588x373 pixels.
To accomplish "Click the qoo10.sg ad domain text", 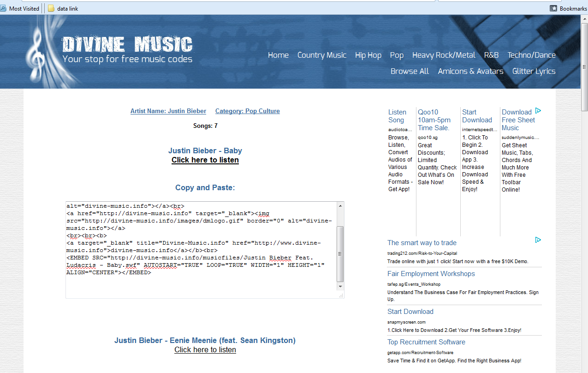I will (428, 138).
